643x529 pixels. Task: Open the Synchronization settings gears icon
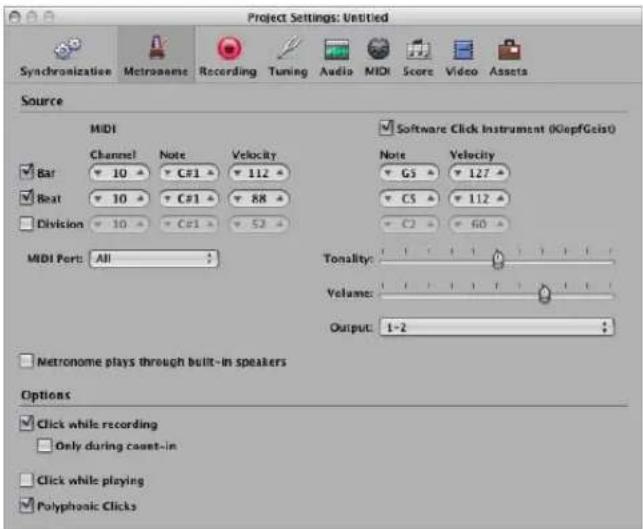coord(67,48)
